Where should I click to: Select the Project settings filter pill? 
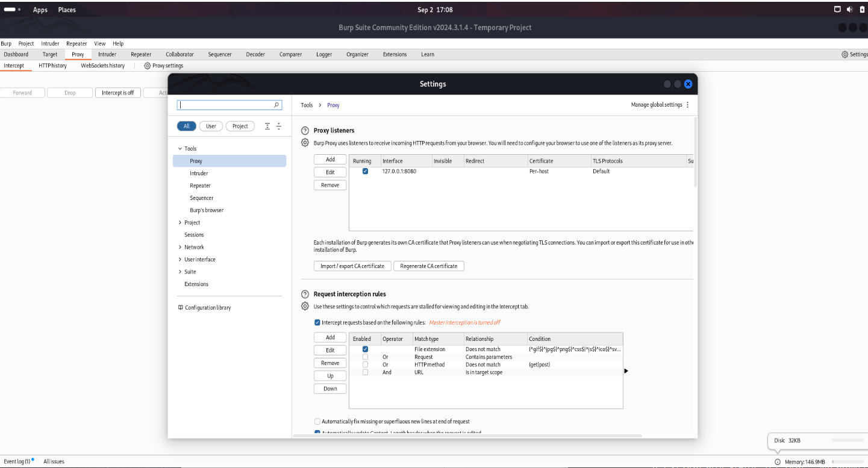pyautogui.click(x=240, y=126)
